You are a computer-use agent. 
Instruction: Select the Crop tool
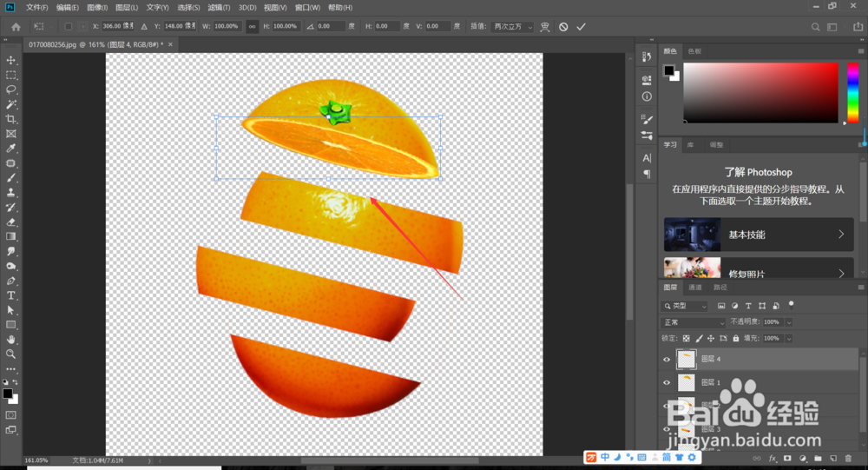click(11, 119)
